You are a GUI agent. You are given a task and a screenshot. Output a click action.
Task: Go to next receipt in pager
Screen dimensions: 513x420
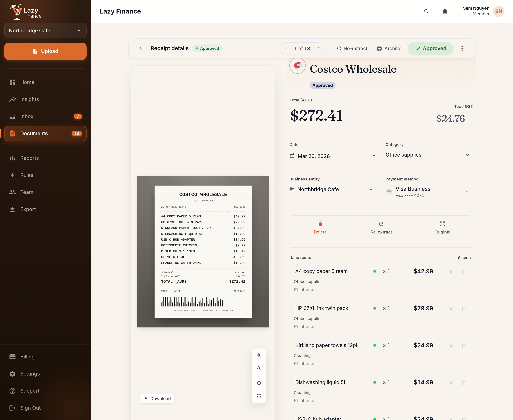[318, 48]
